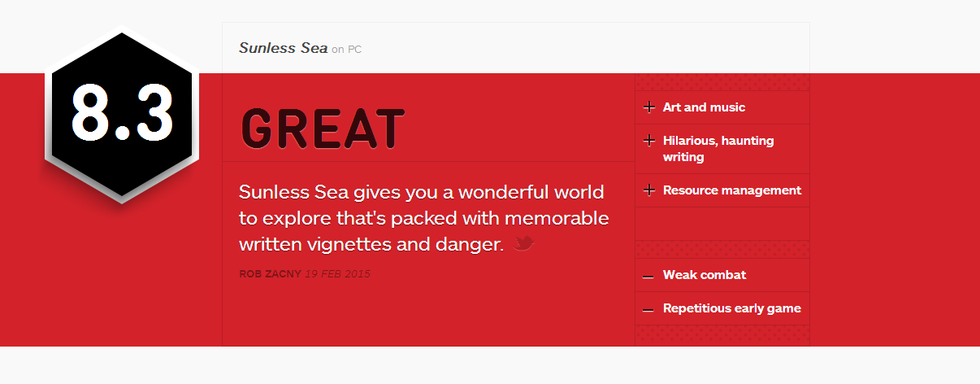Click the GREAT verdict heading
This screenshot has width=980, height=384.
point(323,129)
